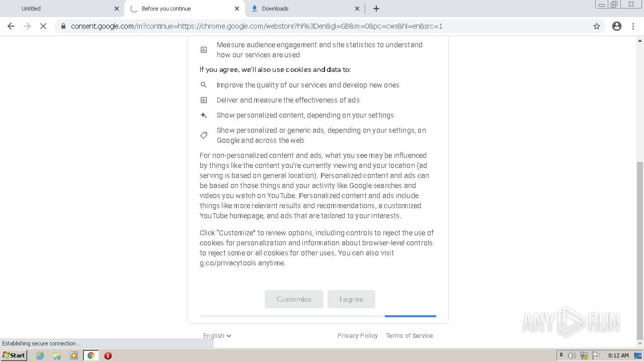Open the Terms of Service link
Screen dimensions: 644x362
click(409, 336)
